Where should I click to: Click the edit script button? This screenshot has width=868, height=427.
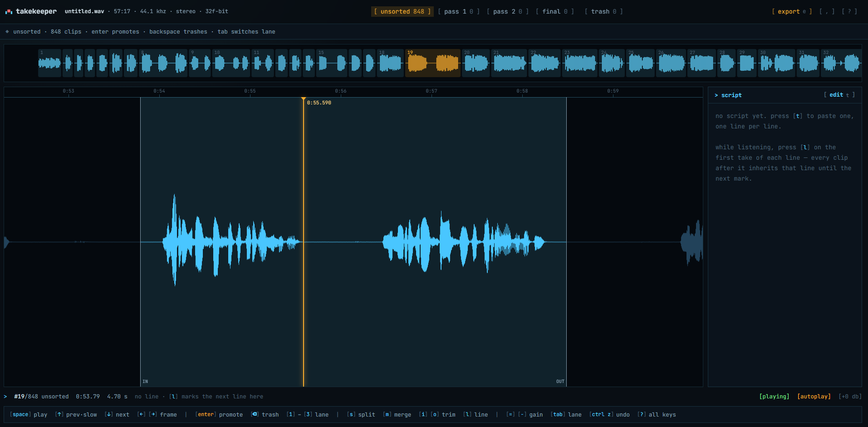pos(839,95)
